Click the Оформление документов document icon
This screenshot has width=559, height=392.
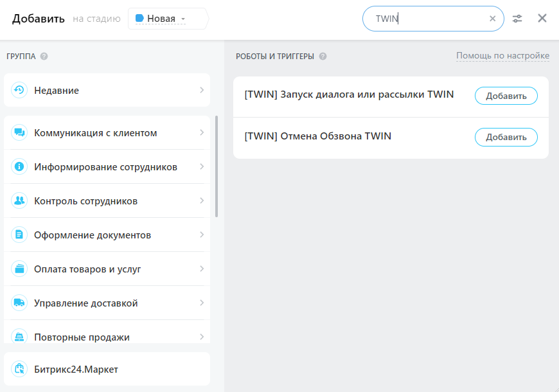(x=19, y=235)
